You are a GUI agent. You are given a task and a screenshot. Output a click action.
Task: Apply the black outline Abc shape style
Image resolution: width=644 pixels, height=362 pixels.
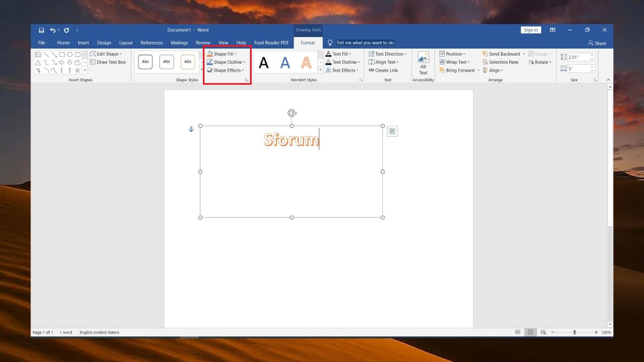pos(145,62)
